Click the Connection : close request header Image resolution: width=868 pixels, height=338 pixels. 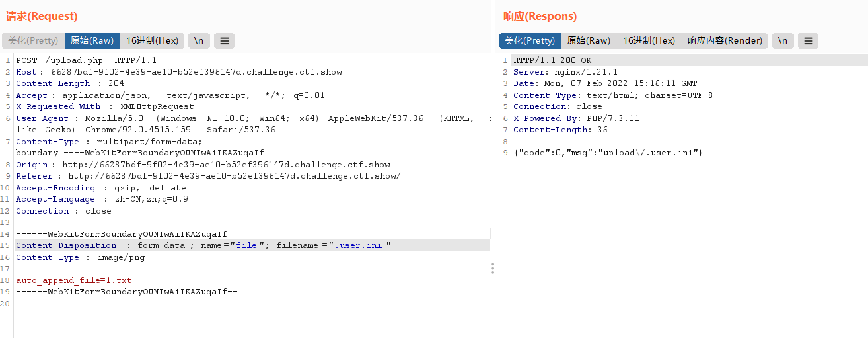(x=63, y=211)
